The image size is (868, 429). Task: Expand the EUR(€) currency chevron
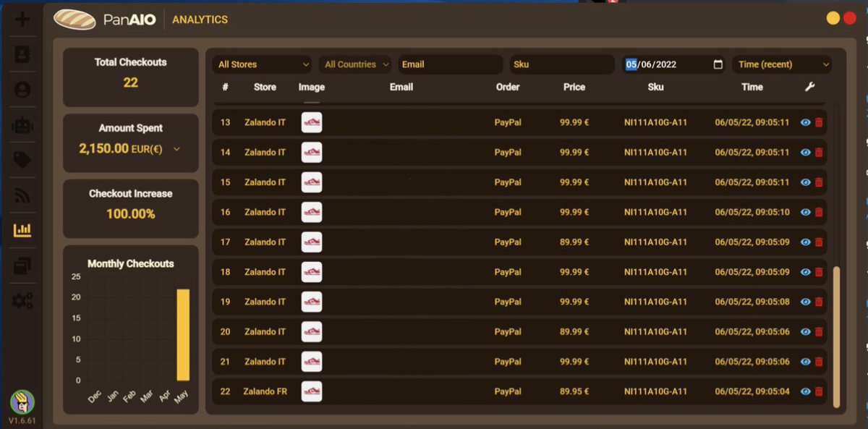(177, 149)
